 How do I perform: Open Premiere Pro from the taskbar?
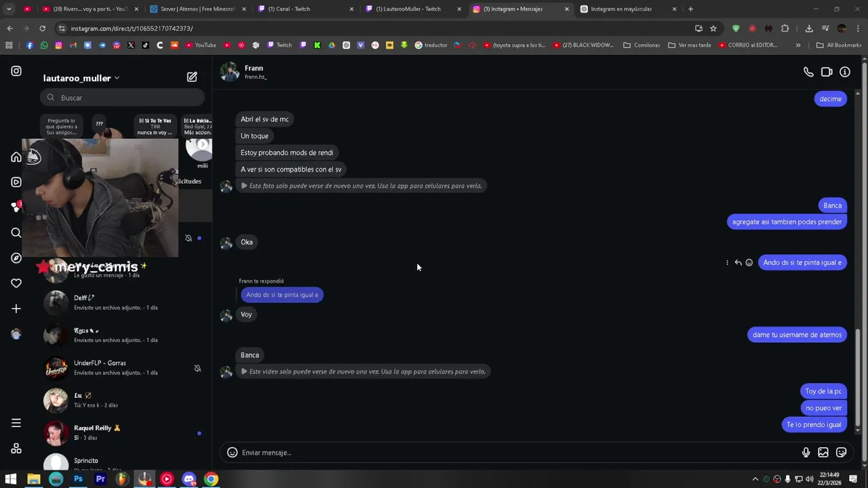(100, 479)
